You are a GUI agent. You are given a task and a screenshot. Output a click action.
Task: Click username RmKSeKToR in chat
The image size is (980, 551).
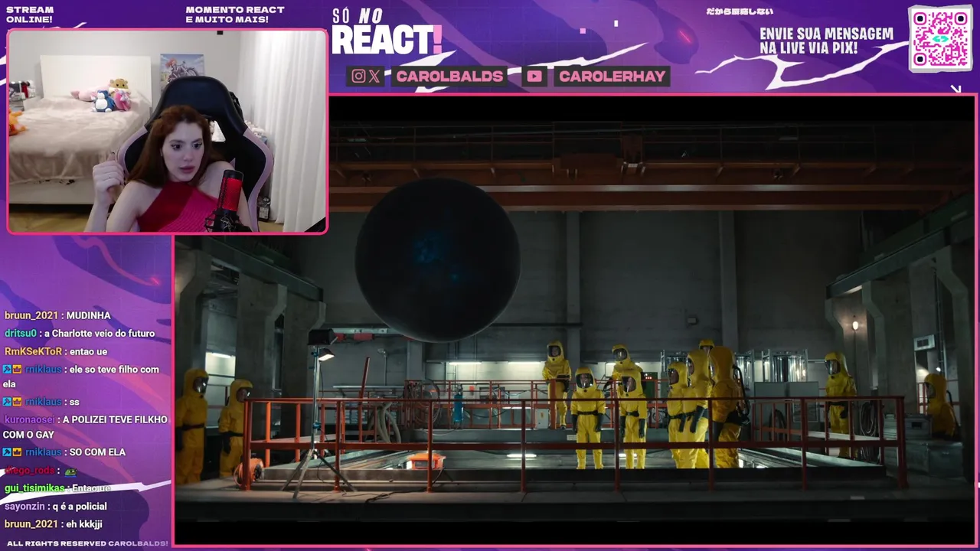(33, 351)
